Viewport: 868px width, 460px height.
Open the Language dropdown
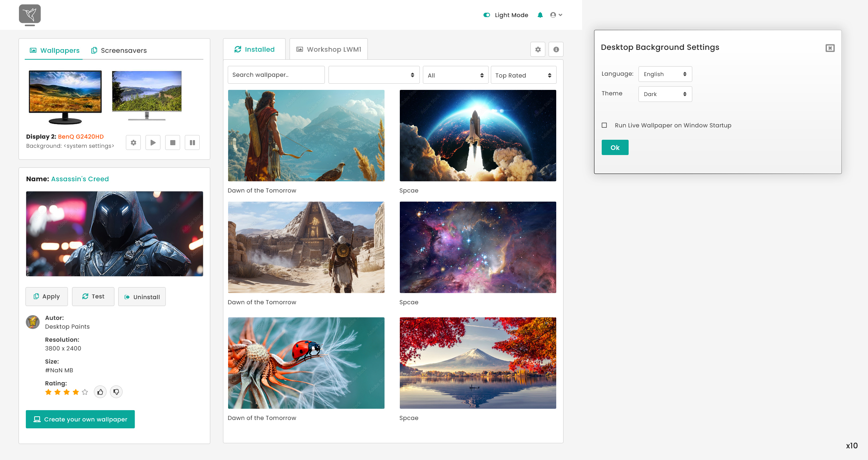coord(665,74)
